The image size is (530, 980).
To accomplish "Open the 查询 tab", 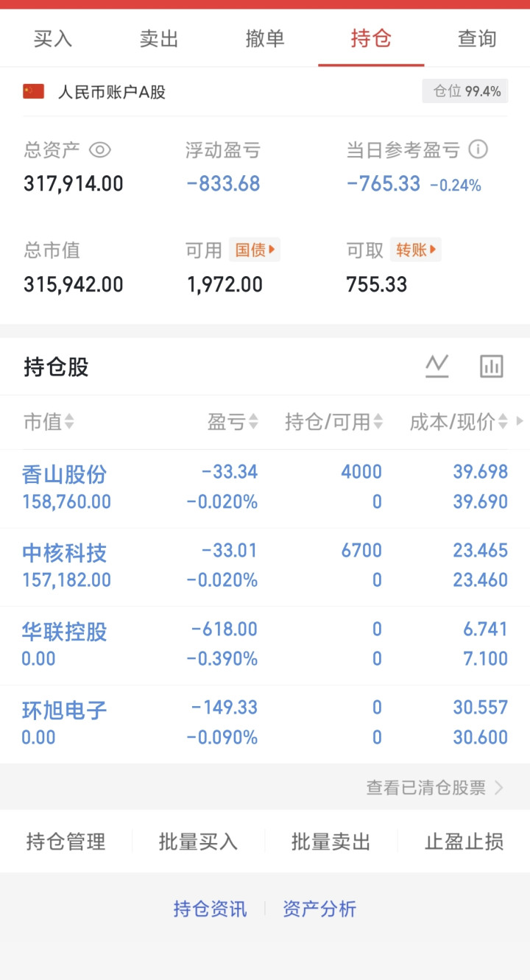I will (x=477, y=38).
